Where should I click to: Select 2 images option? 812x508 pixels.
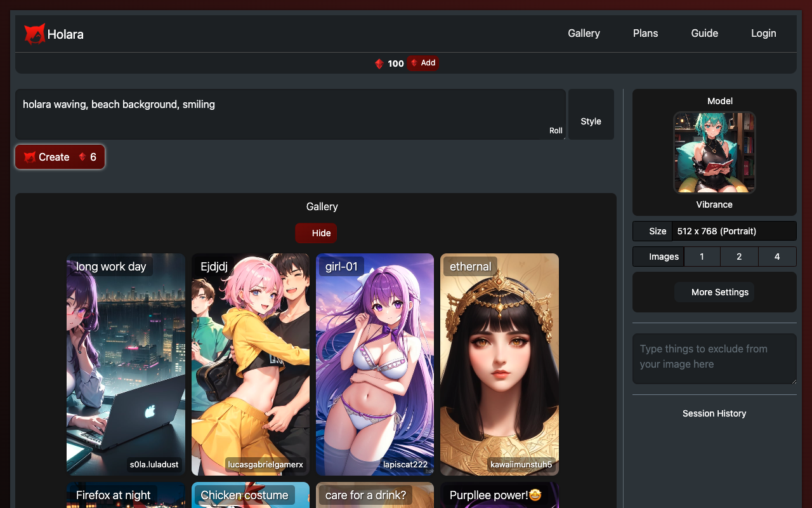(739, 257)
